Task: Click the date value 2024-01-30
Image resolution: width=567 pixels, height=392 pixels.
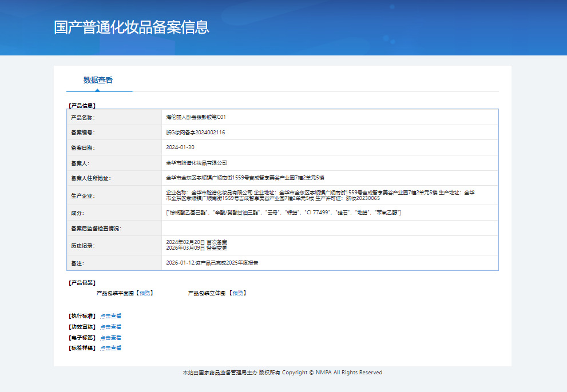Action: point(180,147)
